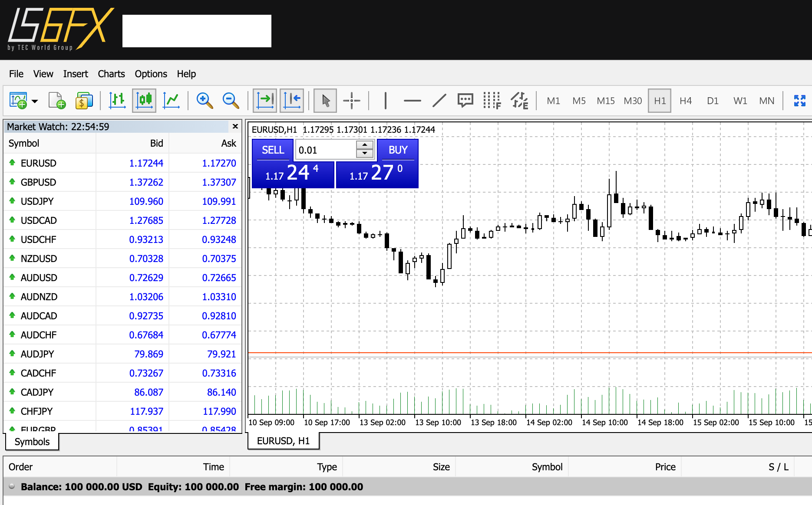Screen dimensions: 812x505
Task: Select the Symbols tab under Market Watch
Action: [x=32, y=442]
